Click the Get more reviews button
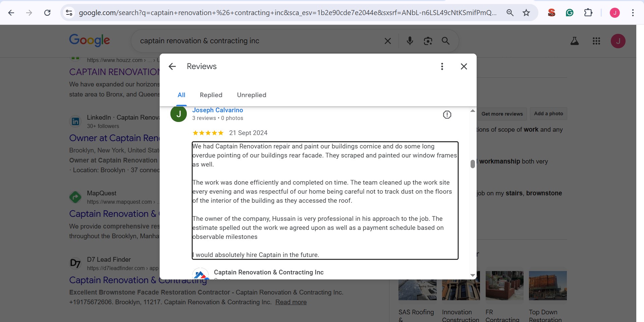 tap(502, 114)
